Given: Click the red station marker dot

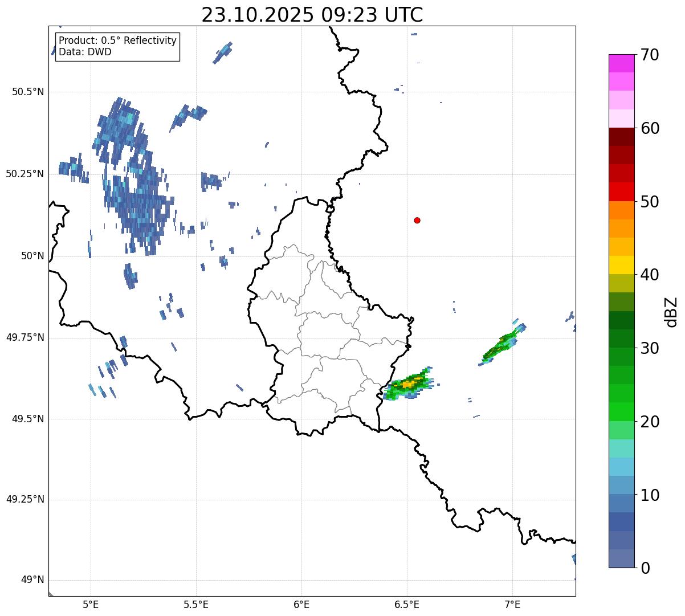Looking at the screenshot, I should [417, 220].
